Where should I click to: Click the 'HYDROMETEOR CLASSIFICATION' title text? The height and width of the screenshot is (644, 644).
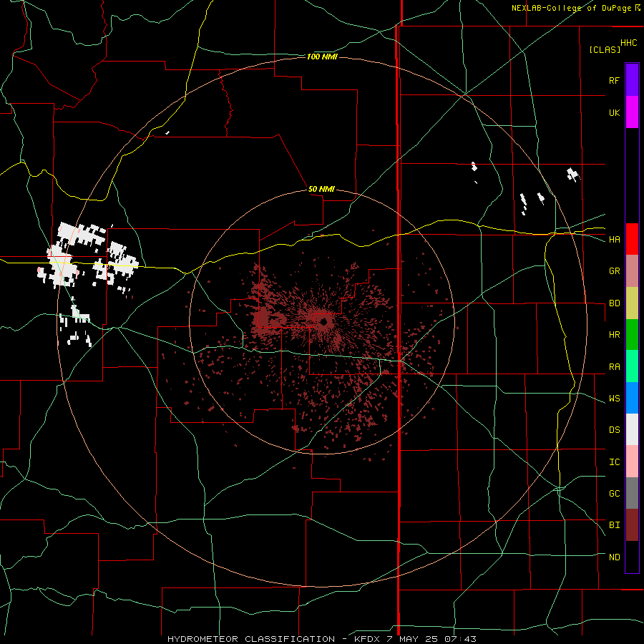click(x=251, y=639)
